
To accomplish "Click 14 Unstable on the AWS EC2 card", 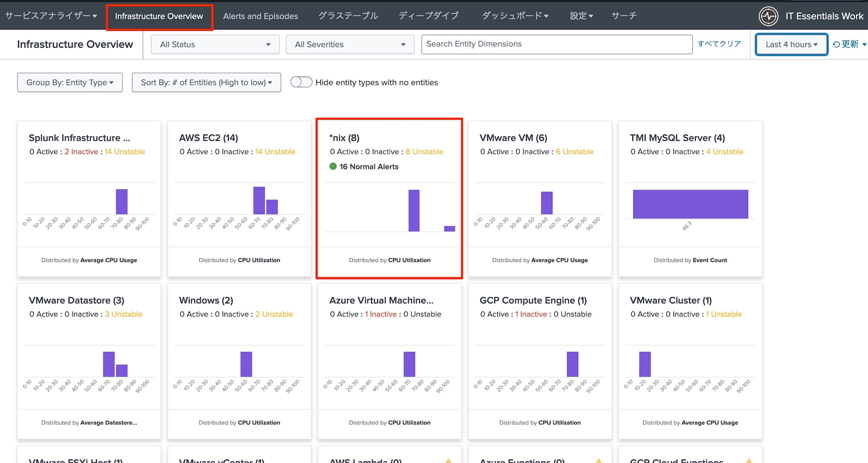I will (275, 151).
